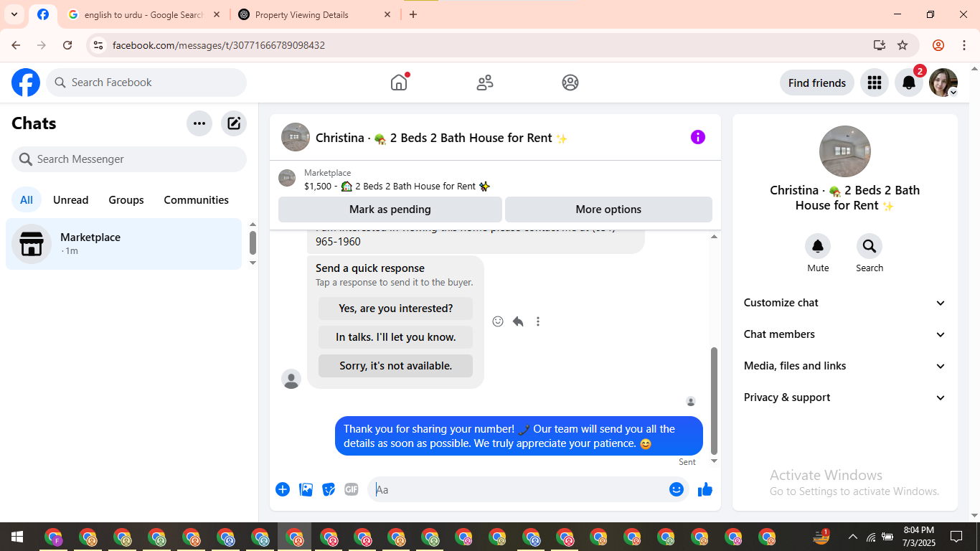Open Marketplace chat in list
The width and height of the screenshot is (980, 551).
click(124, 244)
